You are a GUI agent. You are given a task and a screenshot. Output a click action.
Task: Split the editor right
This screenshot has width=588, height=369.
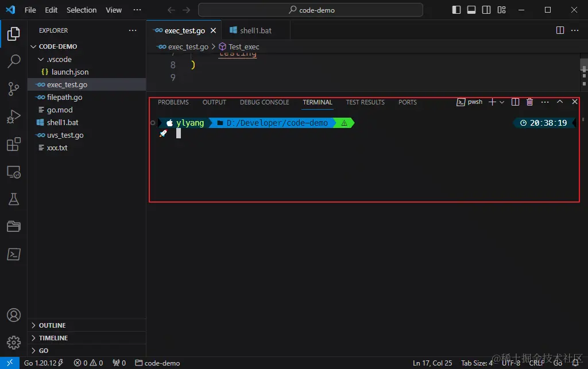pyautogui.click(x=560, y=30)
